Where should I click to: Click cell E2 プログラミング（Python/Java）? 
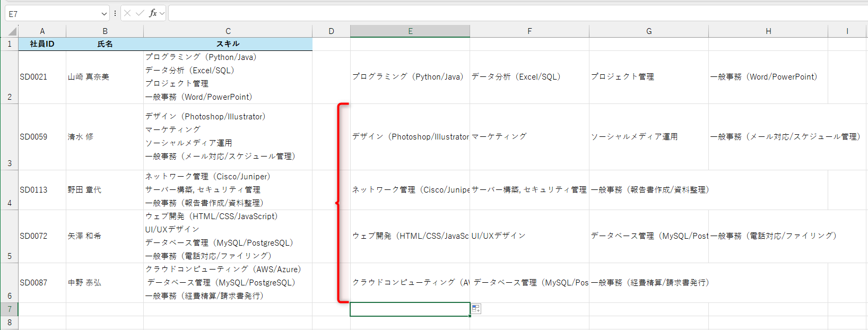click(x=410, y=77)
